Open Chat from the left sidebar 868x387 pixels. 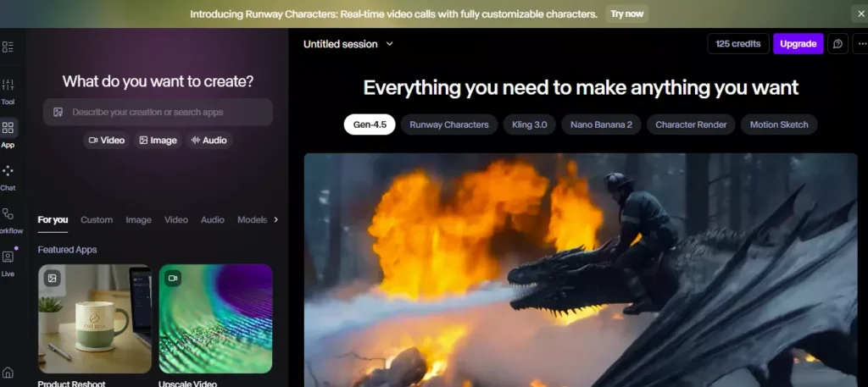8,172
